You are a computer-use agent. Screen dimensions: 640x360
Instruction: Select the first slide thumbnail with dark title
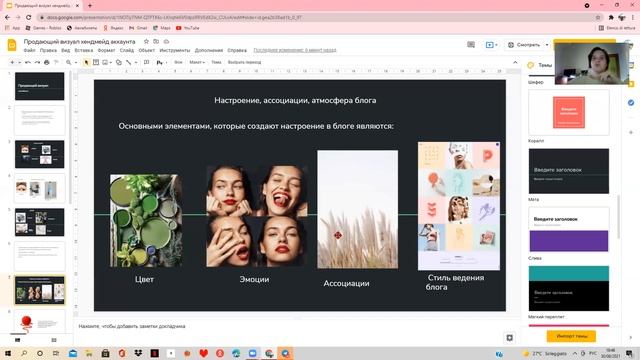pos(40,86)
